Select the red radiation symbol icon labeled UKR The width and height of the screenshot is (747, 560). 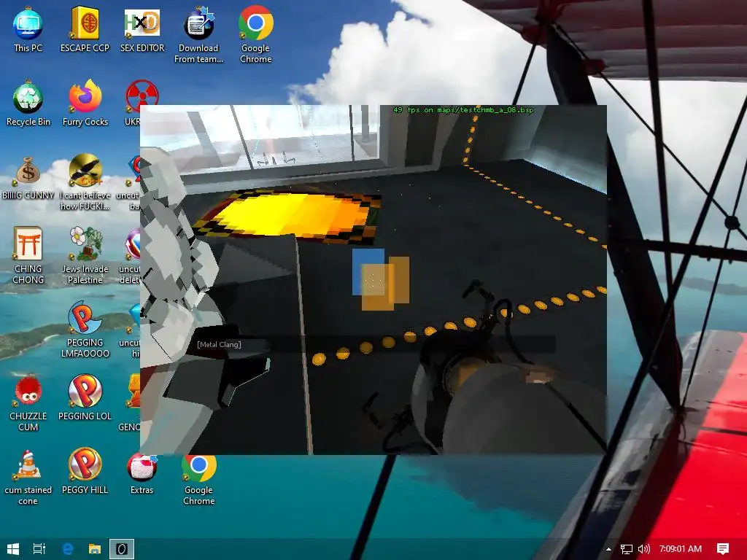tap(140, 104)
